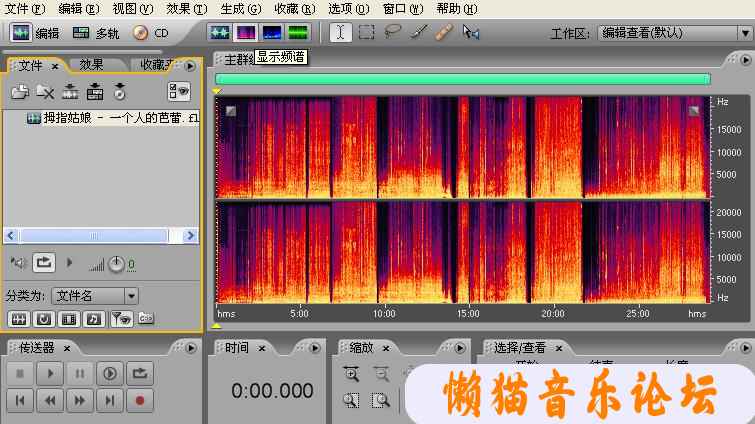Screen dimensions: 755x424
Task: Switch to the 文件 panel tab
Action: coord(30,65)
